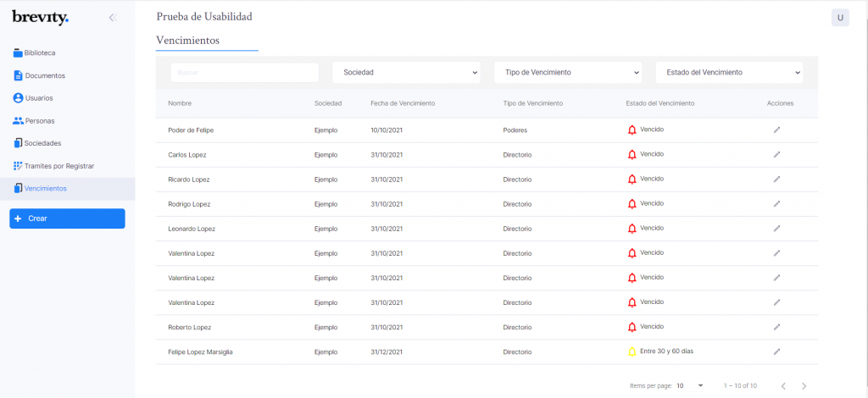Screen dimensions: 868x398
Task: Open Documentos in the sidebar
Action: 39,75
